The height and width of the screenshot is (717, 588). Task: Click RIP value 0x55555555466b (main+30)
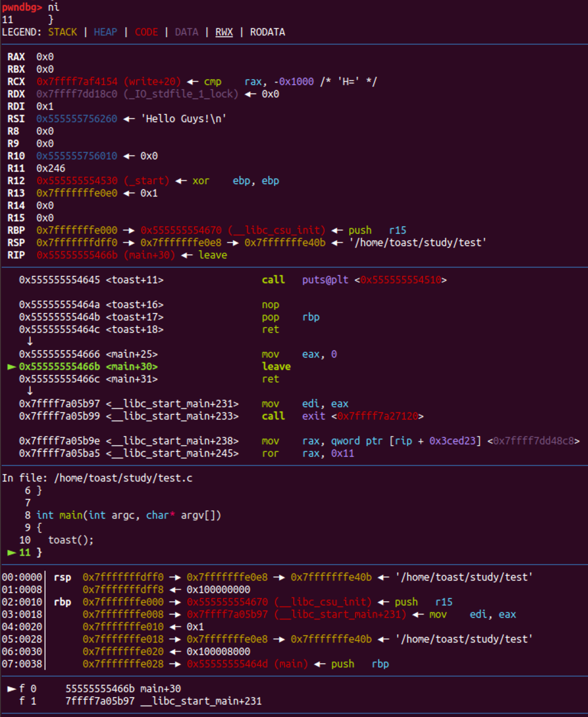(x=106, y=255)
